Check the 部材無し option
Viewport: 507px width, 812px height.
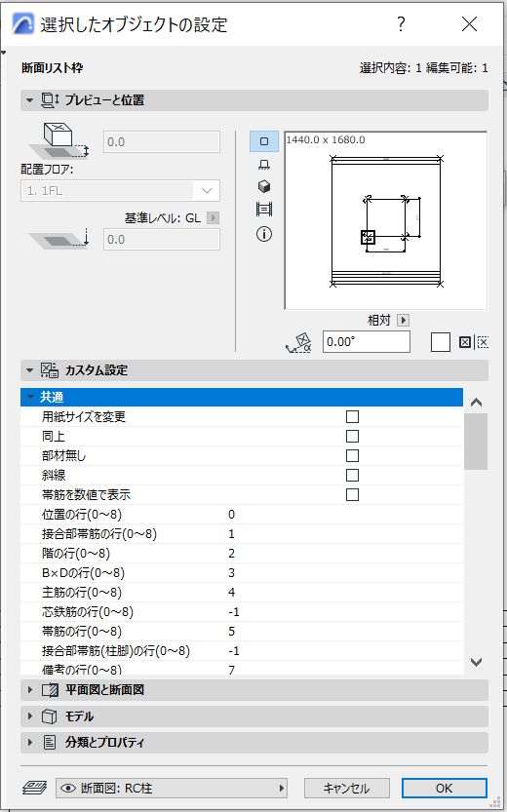[x=352, y=456]
